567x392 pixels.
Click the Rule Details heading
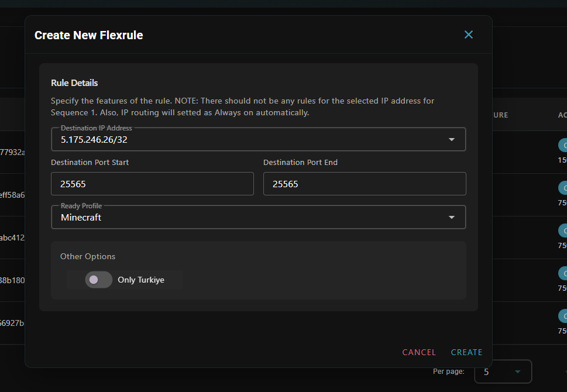[x=74, y=83]
